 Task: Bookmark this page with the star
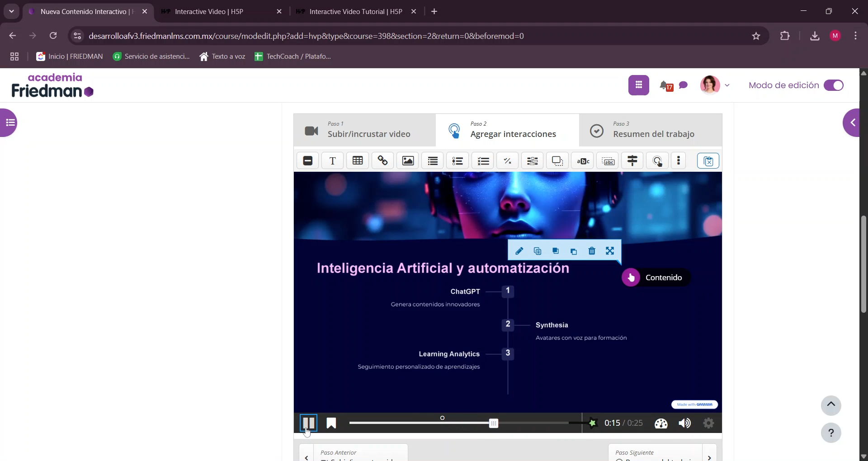756,36
